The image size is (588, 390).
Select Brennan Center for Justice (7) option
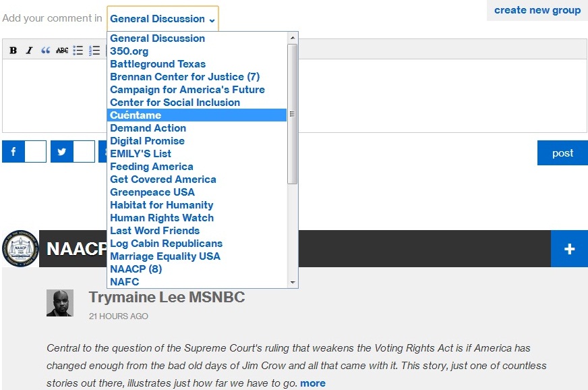point(185,77)
